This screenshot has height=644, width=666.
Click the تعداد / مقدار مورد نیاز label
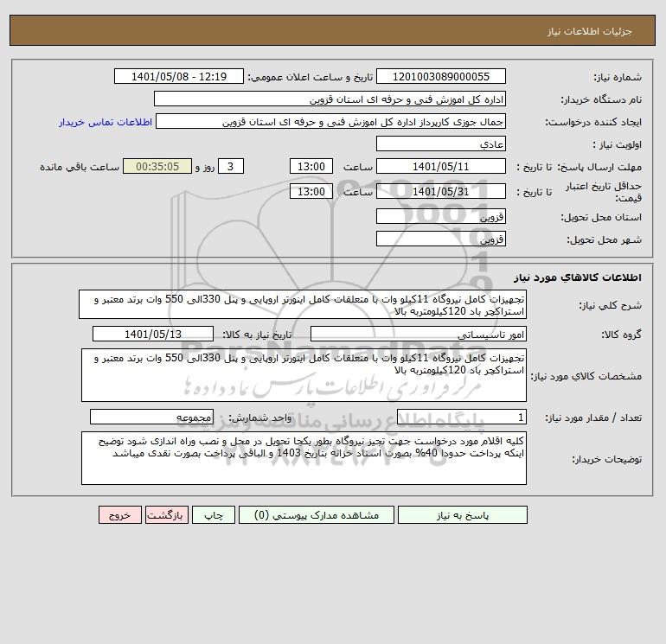pyautogui.click(x=593, y=418)
